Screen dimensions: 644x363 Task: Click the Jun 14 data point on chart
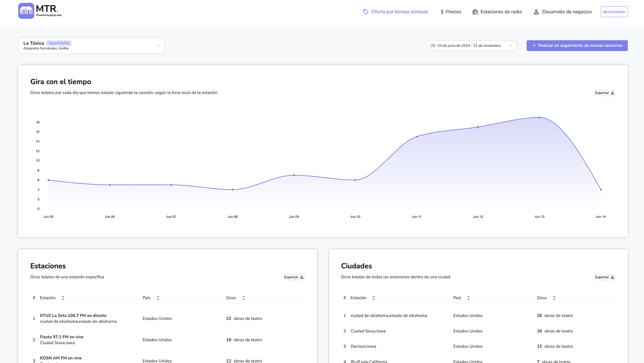(601, 190)
